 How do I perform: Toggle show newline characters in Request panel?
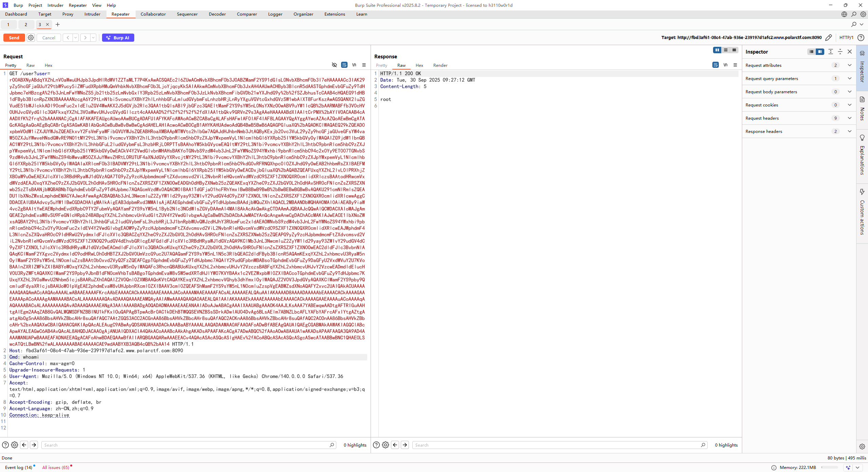(x=354, y=65)
